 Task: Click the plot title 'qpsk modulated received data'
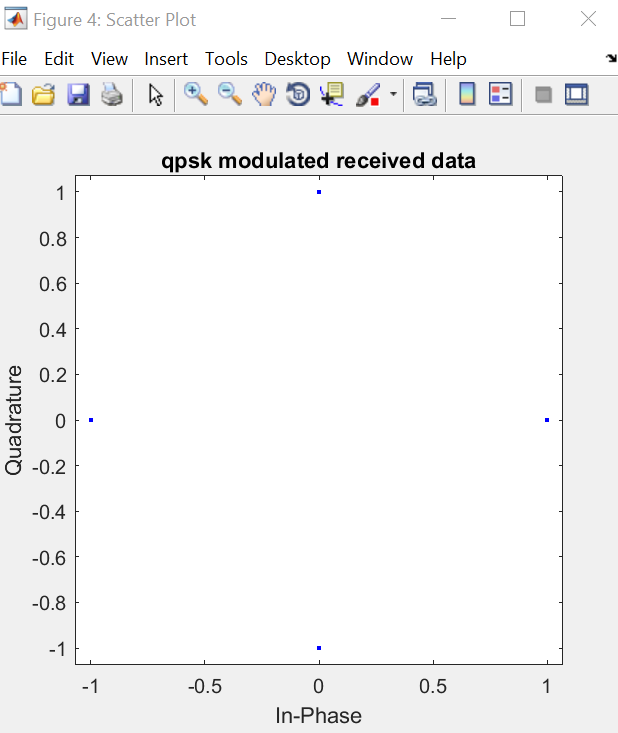tap(318, 161)
